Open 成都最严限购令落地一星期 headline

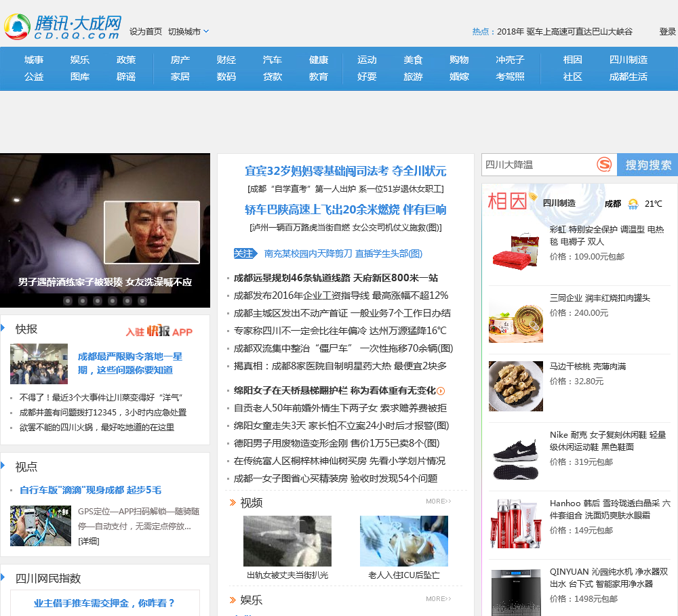[130, 363]
